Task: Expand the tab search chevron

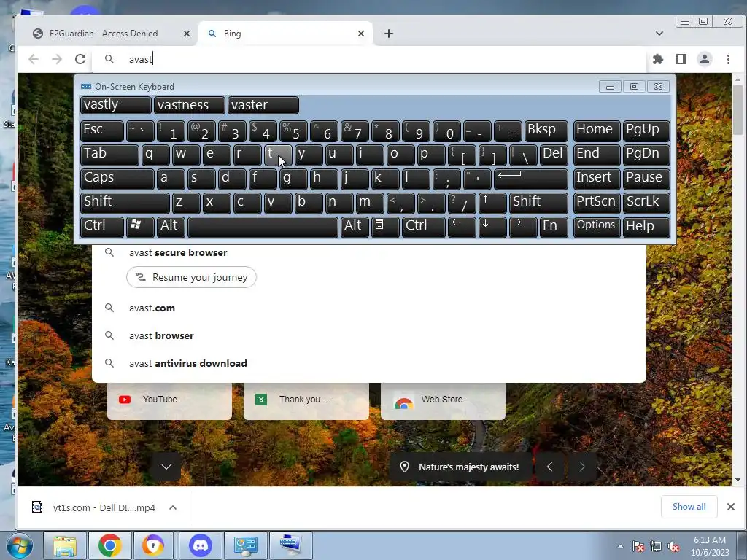Action: (x=659, y=34)
